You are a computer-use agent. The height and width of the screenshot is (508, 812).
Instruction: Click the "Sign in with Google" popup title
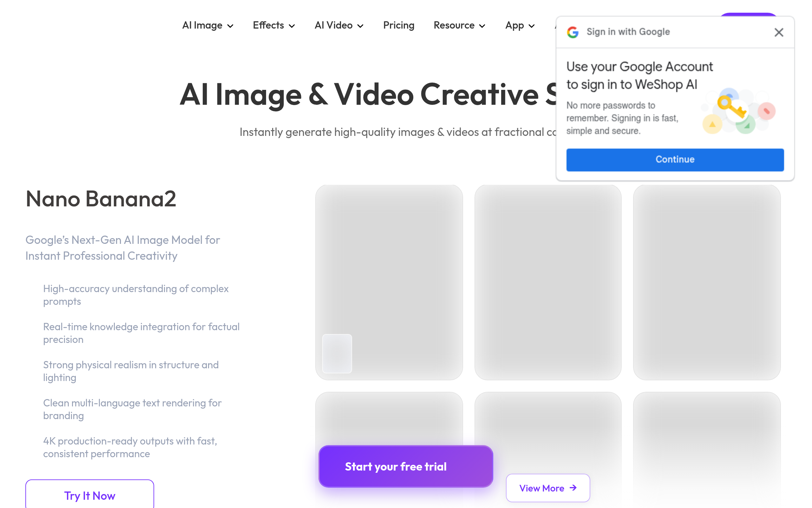[x=628, y=32]
